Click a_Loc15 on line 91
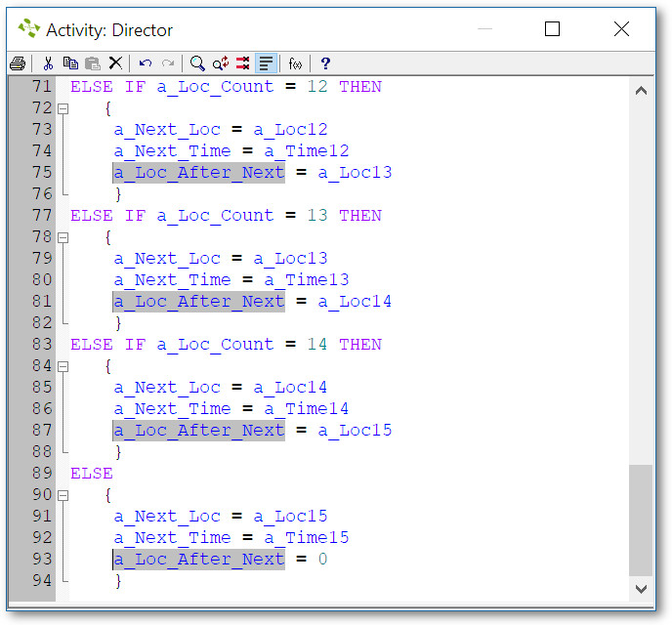The height and width of the screenshot is (625, 672). [x=290, y=517]
